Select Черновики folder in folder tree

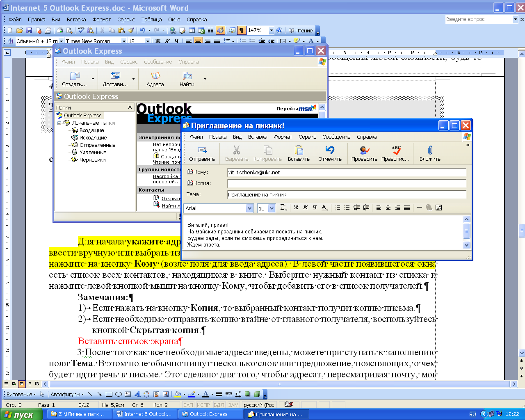click(92, 160)
